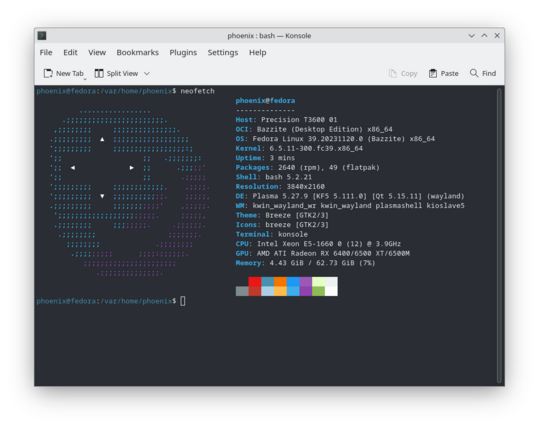Expand the Split View dropdown arrow
Viewport: 539px width, 427px height.
(147, 73)
